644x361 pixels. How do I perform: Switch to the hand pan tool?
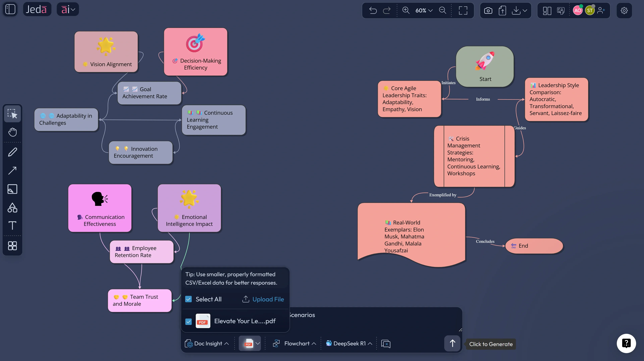pyautogui.click(x=12, y=132)
